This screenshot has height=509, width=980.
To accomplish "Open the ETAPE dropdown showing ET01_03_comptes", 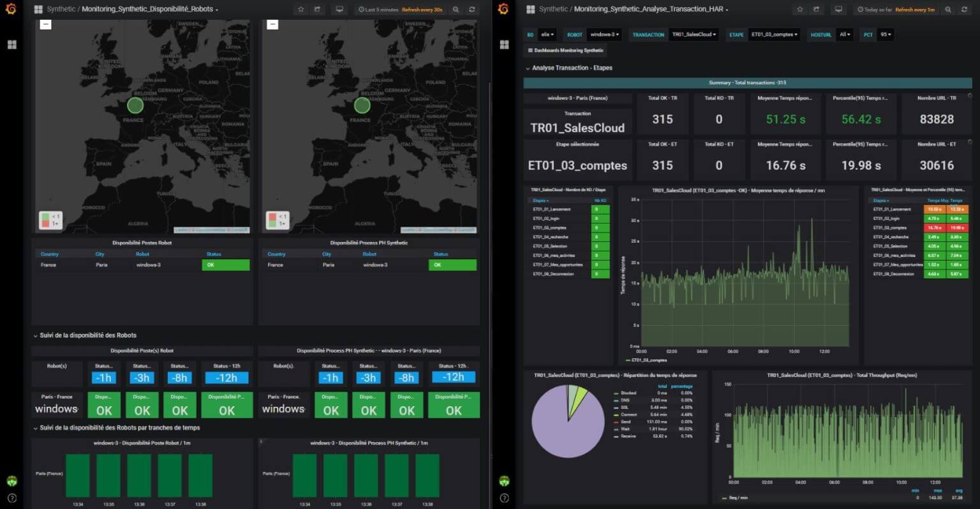I will coord(775,34).
